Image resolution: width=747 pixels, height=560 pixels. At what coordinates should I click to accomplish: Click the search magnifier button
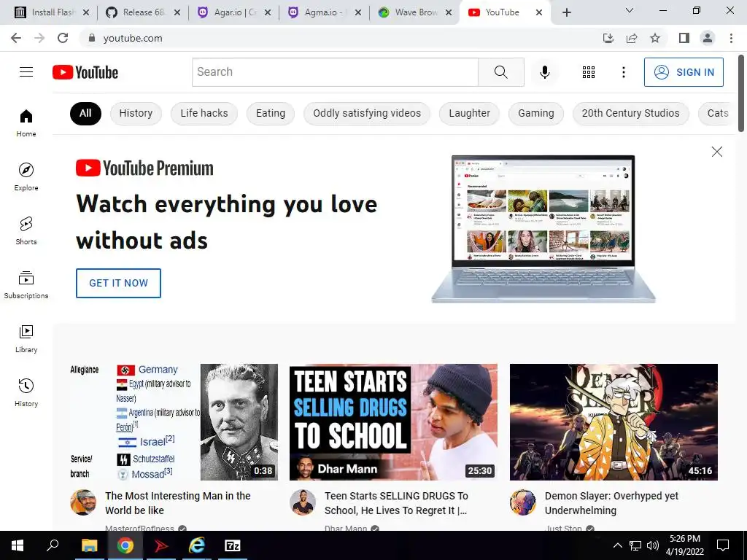tap(500, 72)
